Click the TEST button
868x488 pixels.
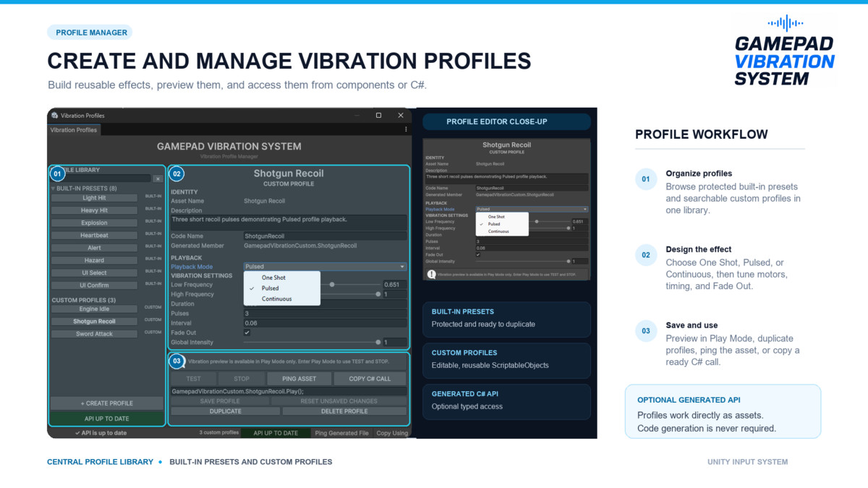click(x=194, y=379)
